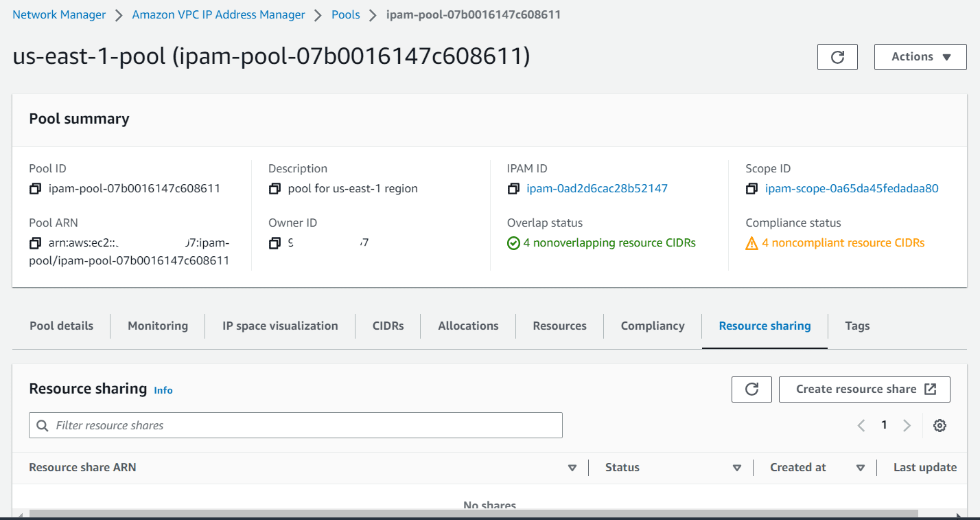Click the Pool summary heading
980x520 pixels.
pyautogui.click(x=79, y=119)
